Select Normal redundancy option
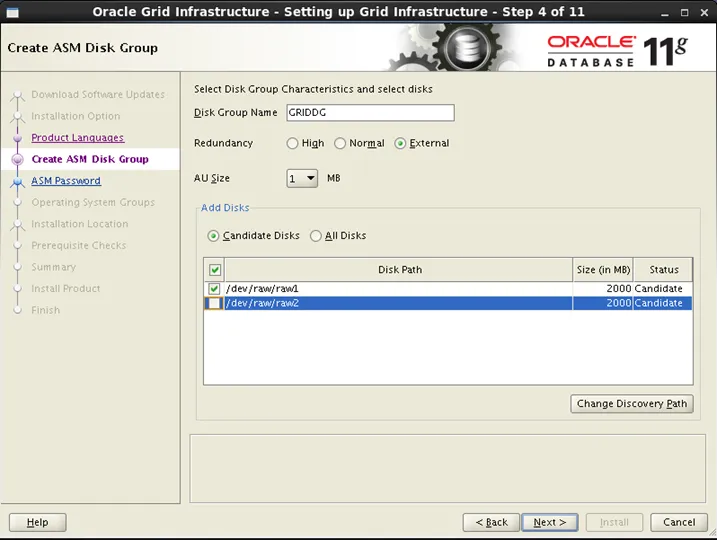 pyautogui.click(x=340, y=144)
